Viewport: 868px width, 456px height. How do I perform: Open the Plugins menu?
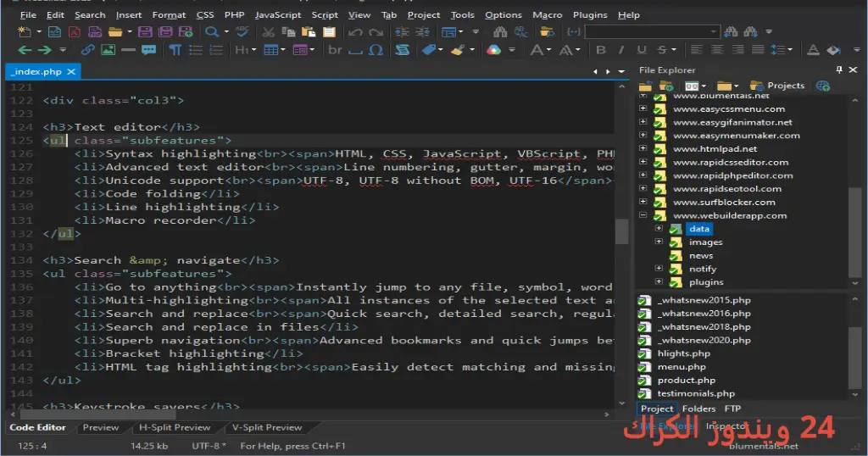pyautogui.click(x=590, y=15)
